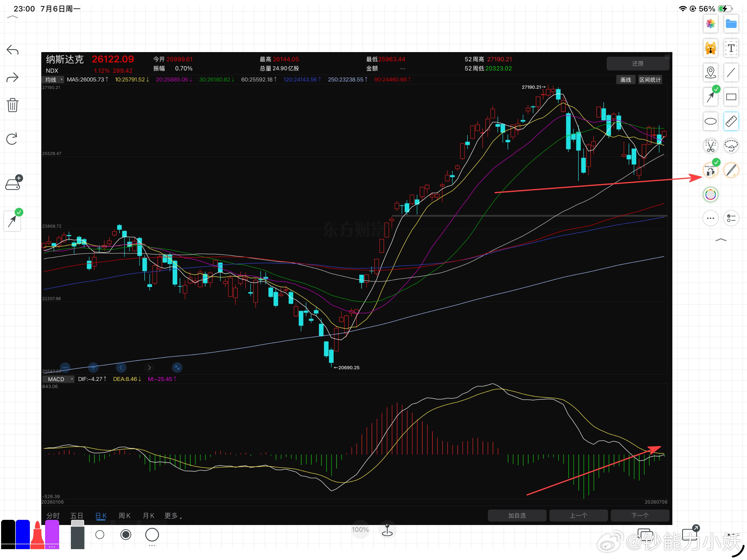Image resolution: width=747 pixels, height=560 pixels.
Task: Select the arrow tool in the left sidebar
Action: [12, 221]
